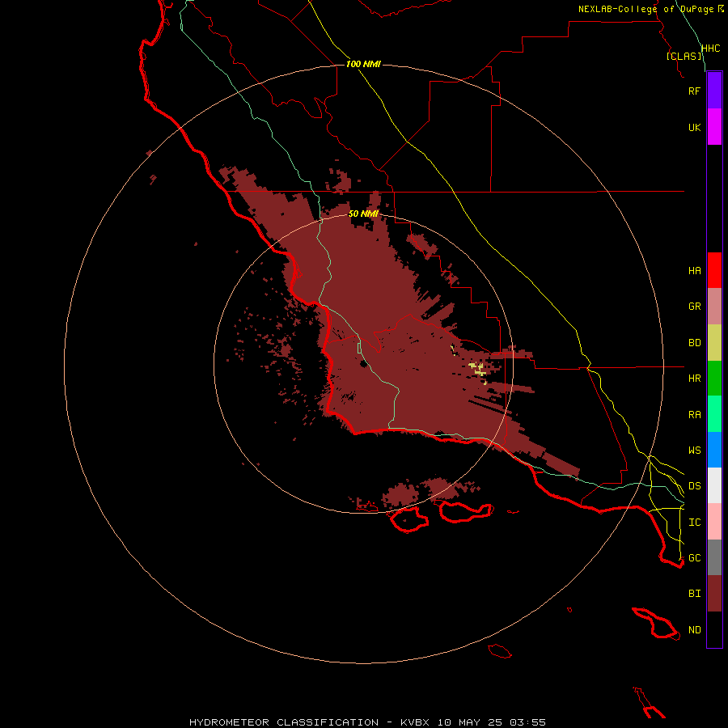Click the BI legend label
Image resolution: width=728 pixels, height=728 pixels.
pos(694,594)
